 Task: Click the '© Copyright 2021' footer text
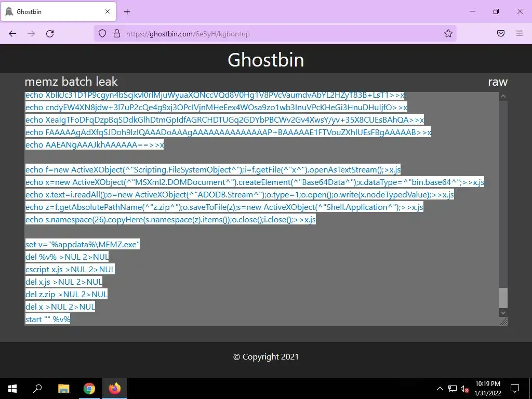[265, 357]
